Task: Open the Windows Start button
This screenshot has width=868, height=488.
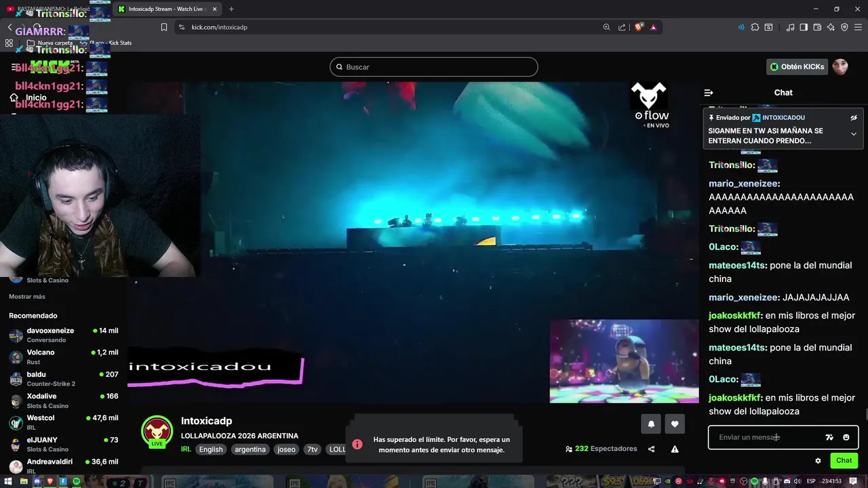Action: tap(9, 481)
